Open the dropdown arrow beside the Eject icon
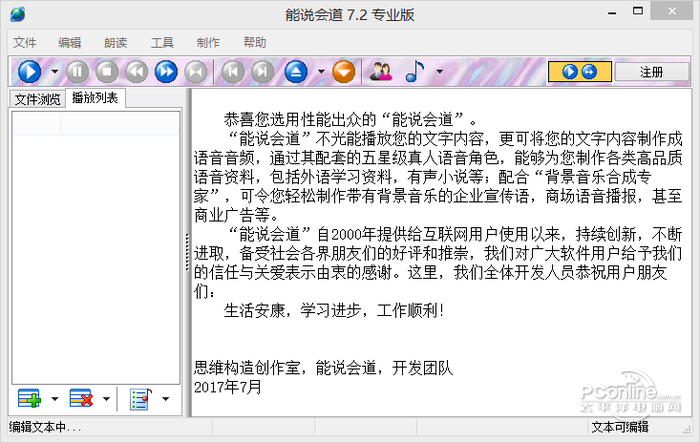The image size is (700, 443). [x=321, y=71]
